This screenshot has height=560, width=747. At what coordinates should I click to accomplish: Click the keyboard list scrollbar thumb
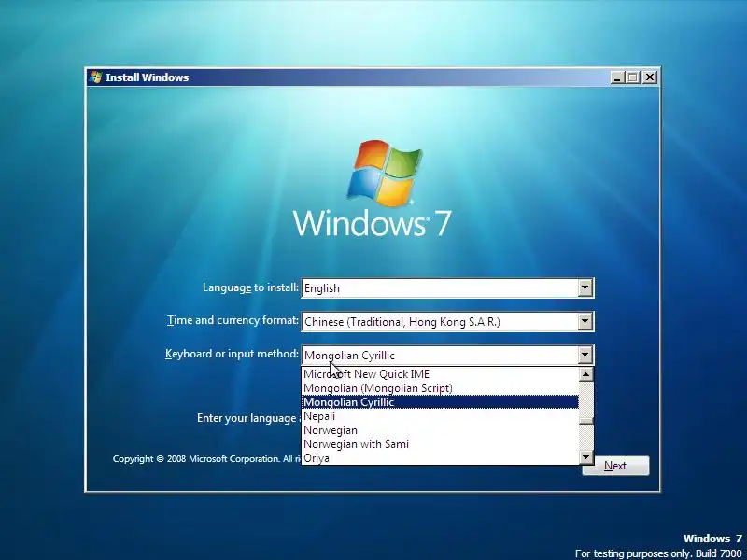pyautogui.click(x=586, y=421)
